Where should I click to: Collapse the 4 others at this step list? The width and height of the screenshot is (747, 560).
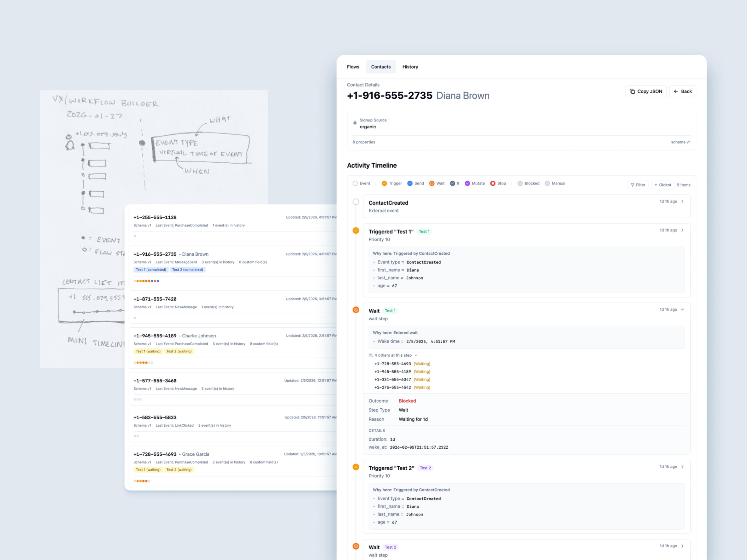click(393, 355)
